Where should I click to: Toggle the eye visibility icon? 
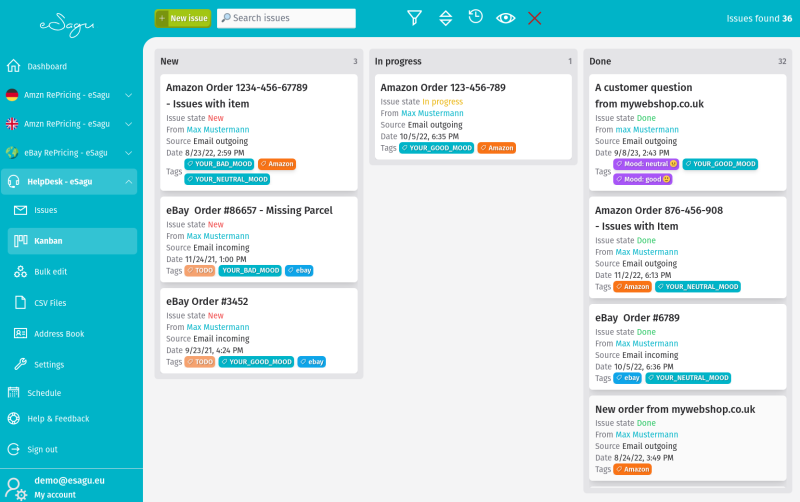(506, 18)
